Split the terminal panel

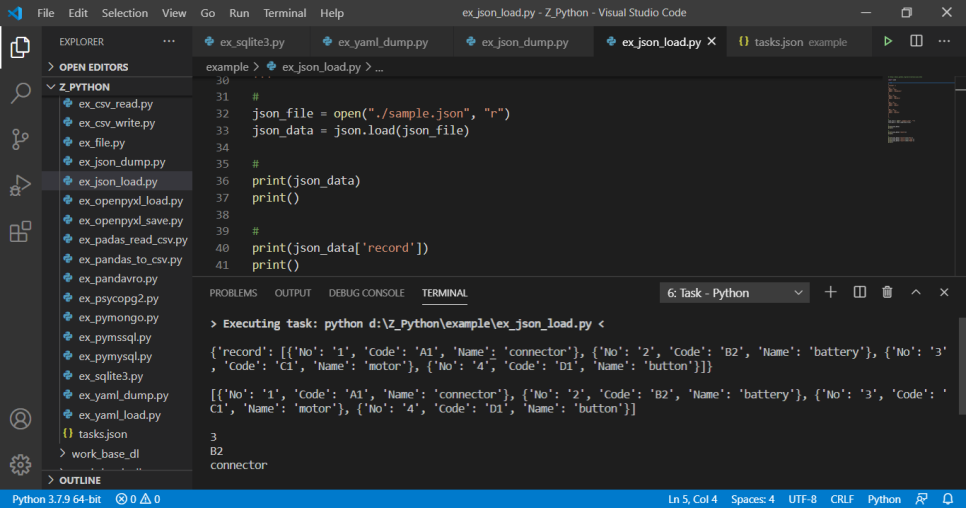[859, 292]
